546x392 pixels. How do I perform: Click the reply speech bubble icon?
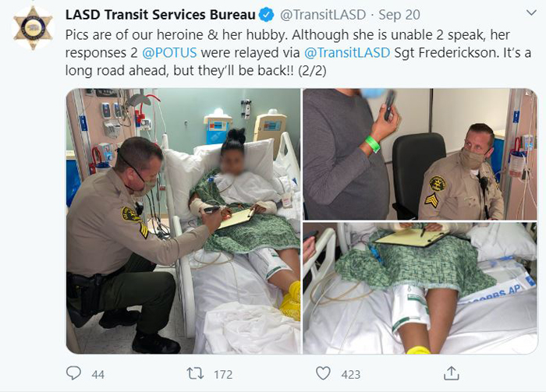click(x=73, y=373)
